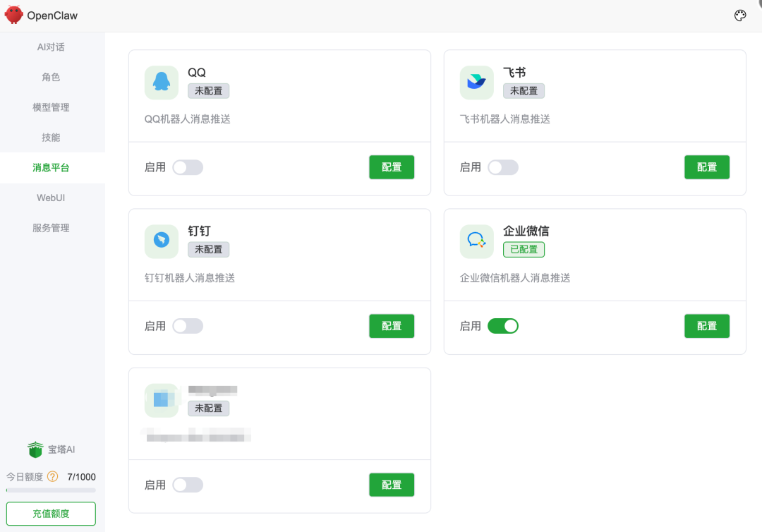Switch to the WebUI sidebar item

pos(51,198)
